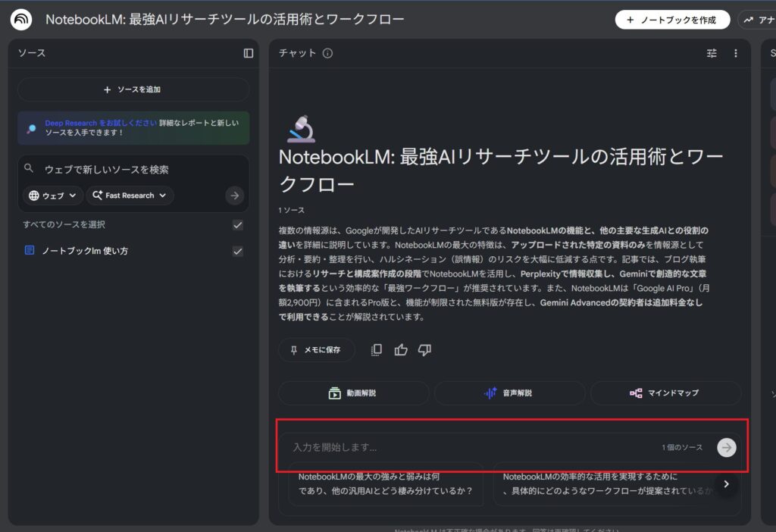Click the ノートブックを作成 button
This screenshot has width=776, height=532.
point(672,20)
